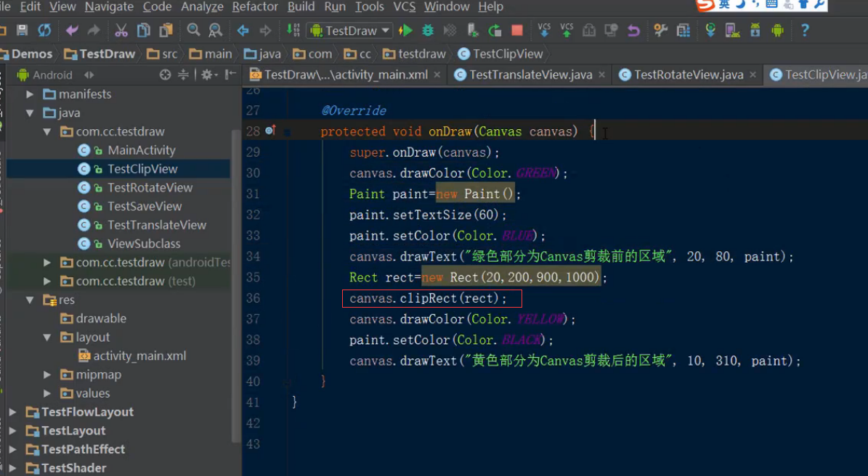Click the Save All floppy icon
The image size is (868, 476).
[22, 30]
